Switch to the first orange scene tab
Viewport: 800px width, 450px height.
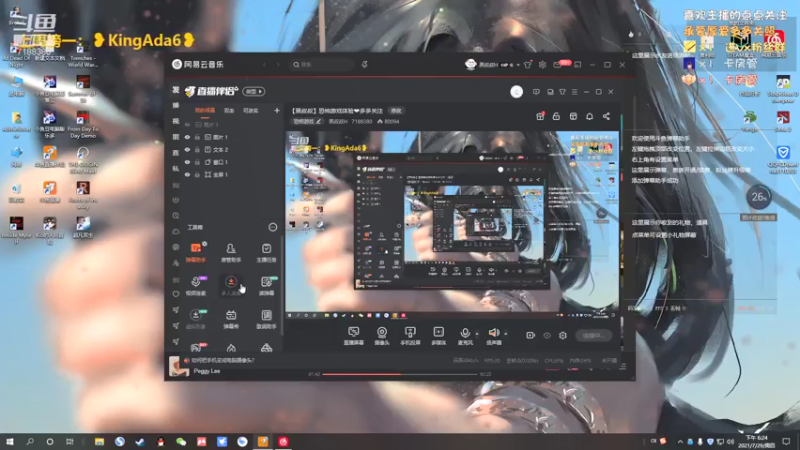click(x=205, y=110)
